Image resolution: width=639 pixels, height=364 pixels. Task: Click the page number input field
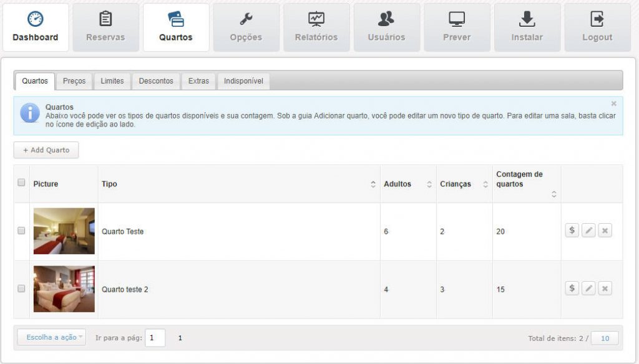pos(155,338)
